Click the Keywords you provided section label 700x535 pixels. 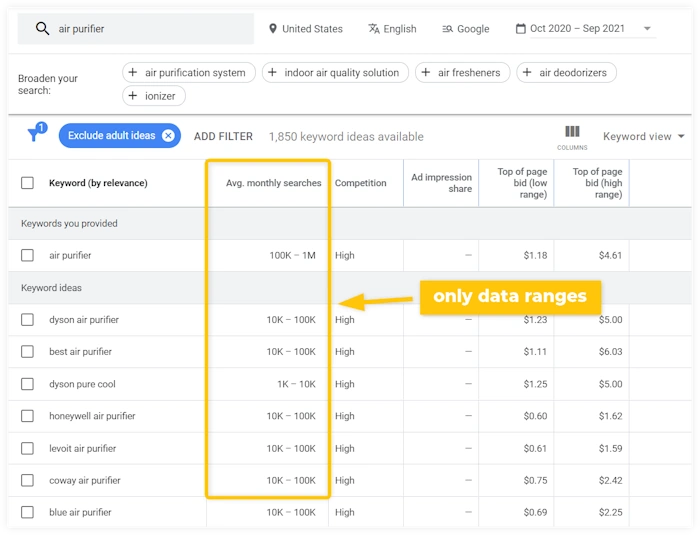69,223
